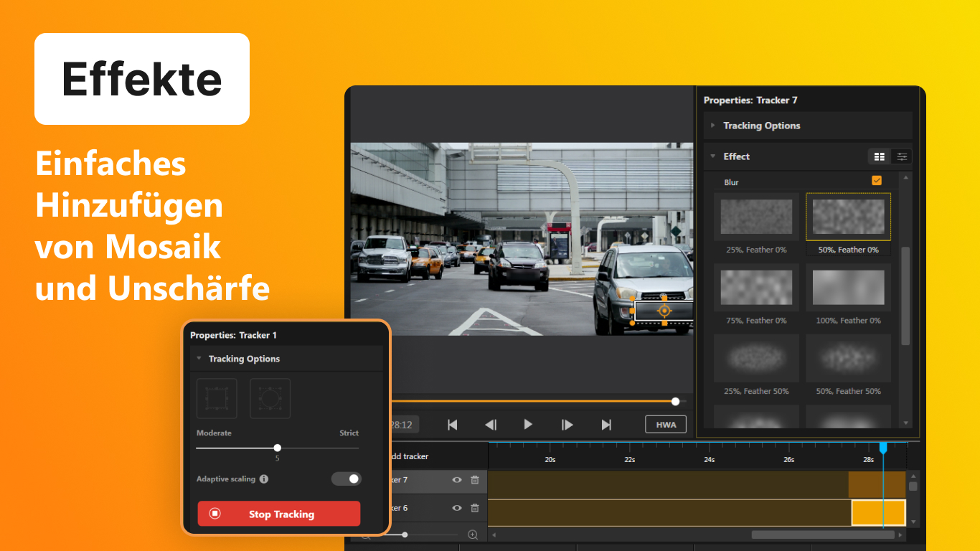Open effect sliders settings view

902,156
